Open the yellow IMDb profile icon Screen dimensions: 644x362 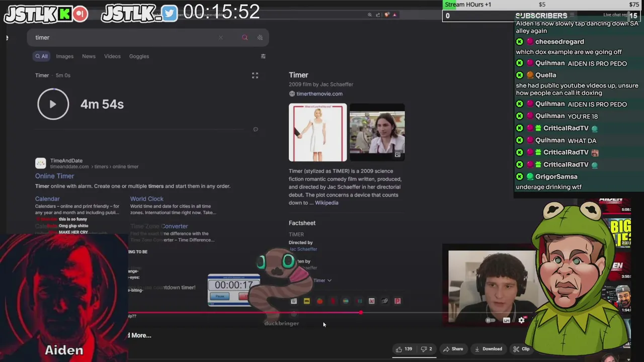coord(306,301)
